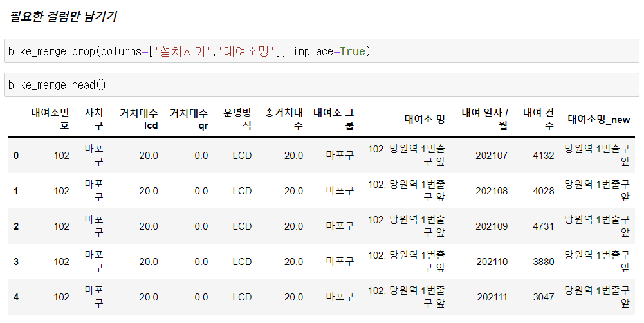Click the value 202110 in row 3
Screen dimensions: 644x323
coord(492,261)
